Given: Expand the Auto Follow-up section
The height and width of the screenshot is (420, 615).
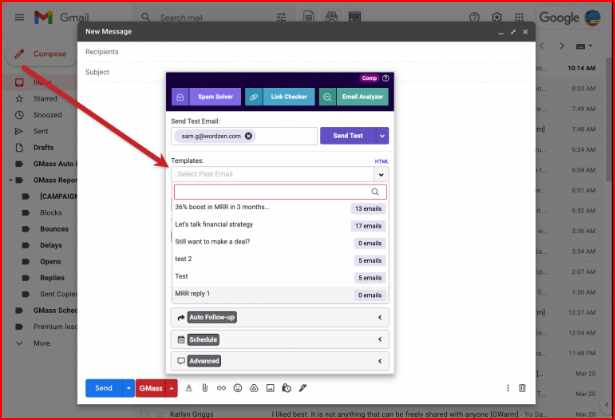Looking at the screenshot, I should click(280, 317).
